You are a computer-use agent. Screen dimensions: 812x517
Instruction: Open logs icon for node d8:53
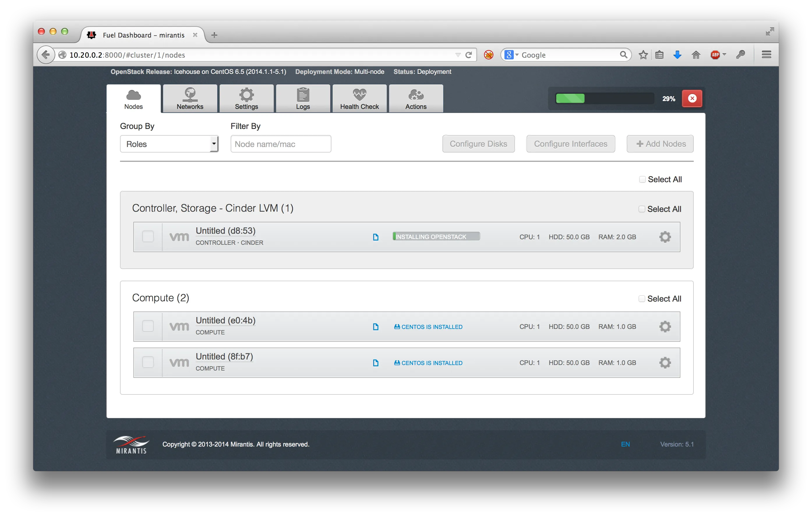click(375, 237)
